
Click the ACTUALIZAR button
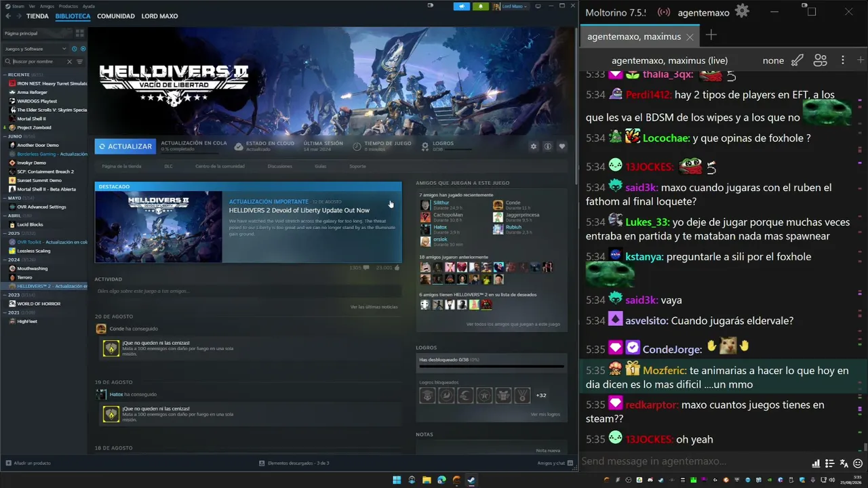point(125,146)
